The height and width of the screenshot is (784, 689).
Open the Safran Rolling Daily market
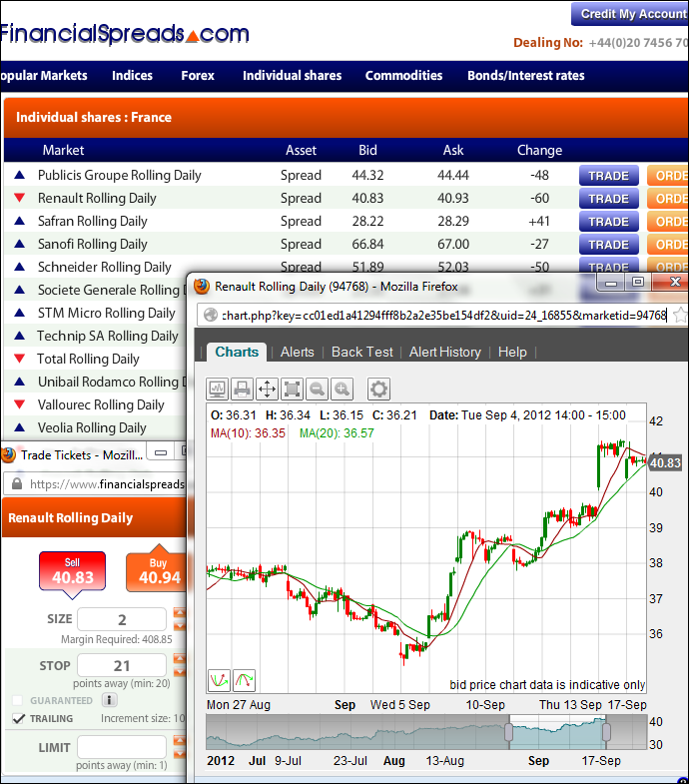(x=93, y=221)
